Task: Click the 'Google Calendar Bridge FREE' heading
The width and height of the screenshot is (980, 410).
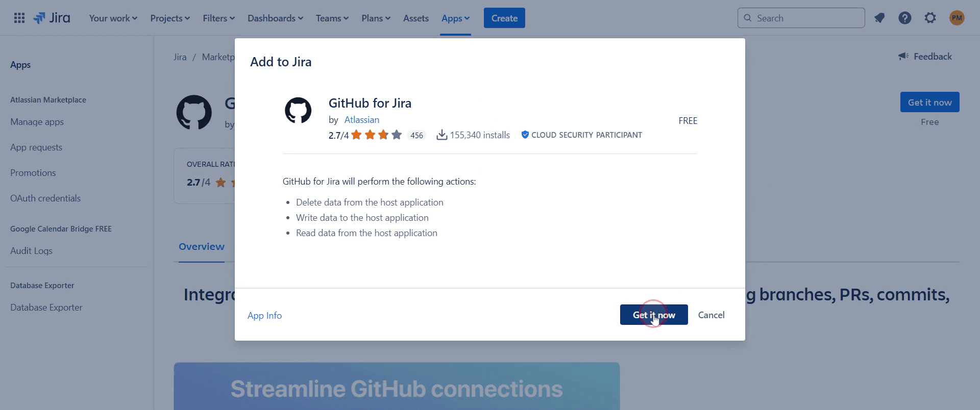Action: (61, 228)
